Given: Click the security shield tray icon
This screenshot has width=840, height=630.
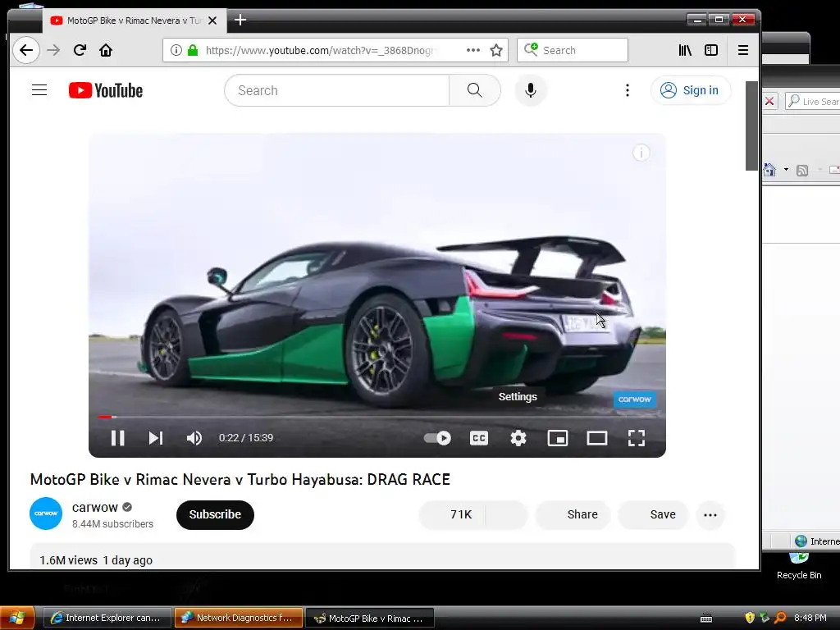Looking at the screenshot, I should [750, 618].
